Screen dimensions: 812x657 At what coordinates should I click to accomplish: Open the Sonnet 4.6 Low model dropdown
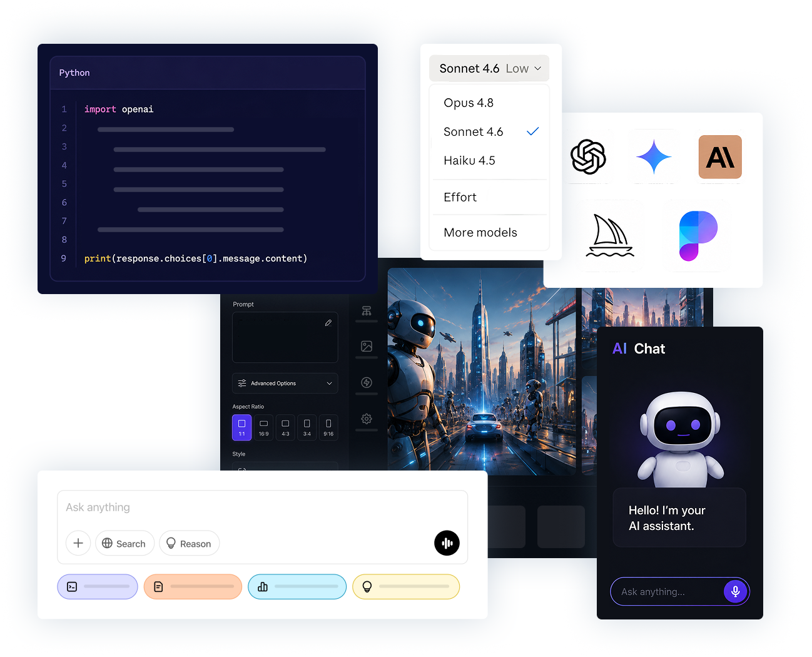click(489, 68)
